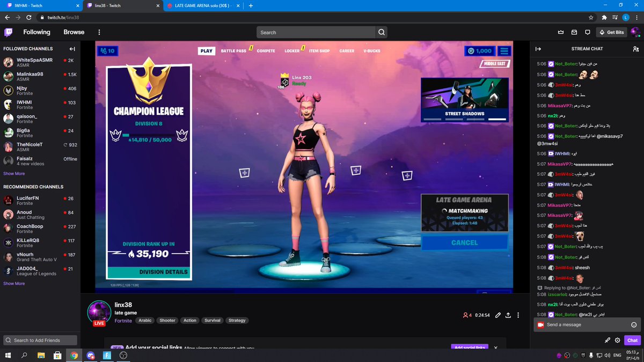644x362 pixels.
Task: Click the Battle Pass tab in stream
Action: tap(233, 51)
